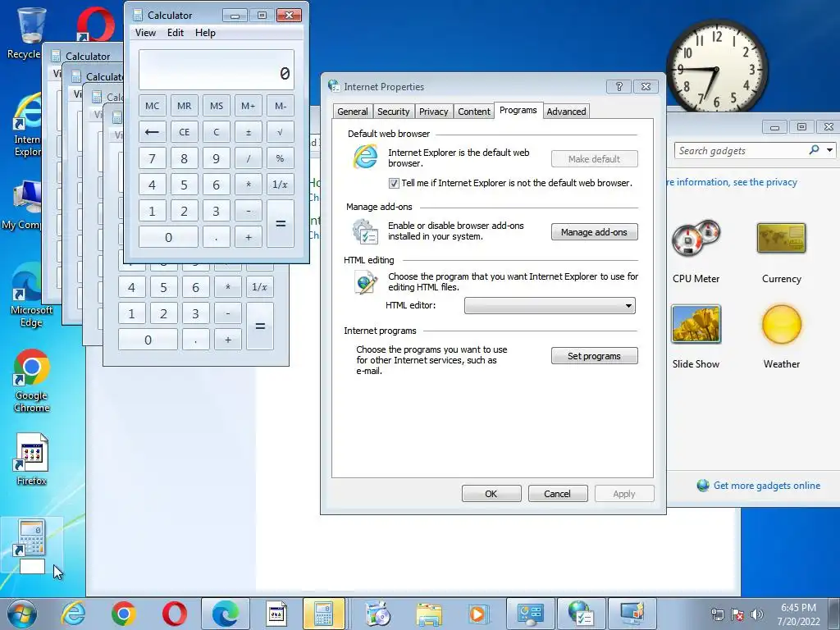840x630 pixels.
Task: Open the remote desktop icon in the taskbar
Action: coord(632,614)
